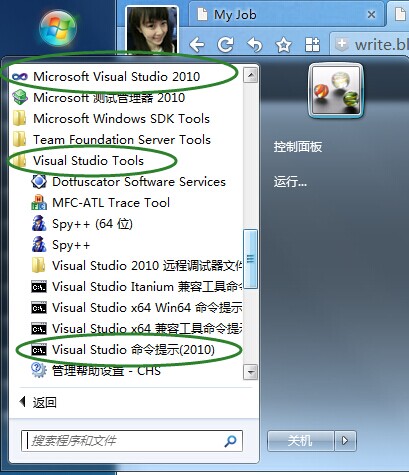This screenshot has height=475, width=409.
Task: Click the magnifier search icon
Action: (230, 441)
